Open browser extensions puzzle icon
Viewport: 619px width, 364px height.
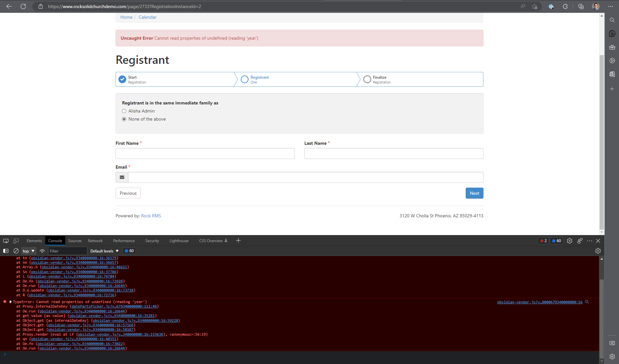coord(565,6)
